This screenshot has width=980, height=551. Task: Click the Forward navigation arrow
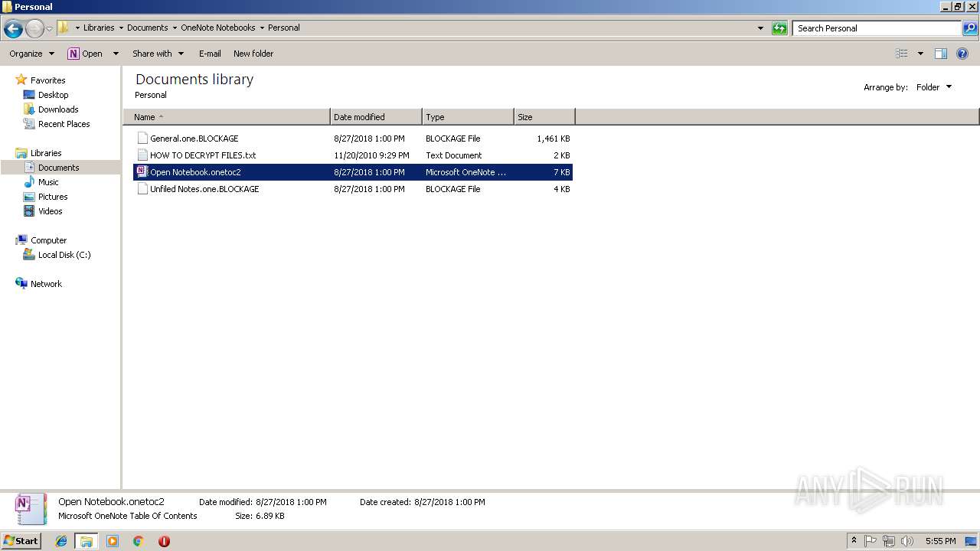pyautogui.click(x=34, y=28)
